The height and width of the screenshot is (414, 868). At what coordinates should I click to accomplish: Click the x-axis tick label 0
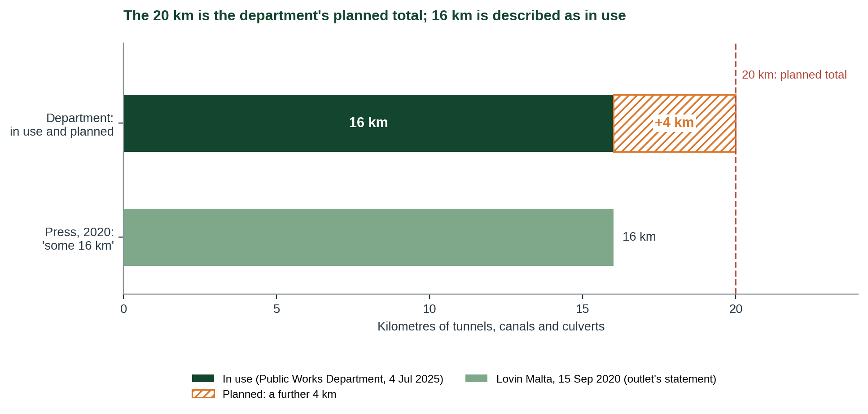click(x=123, y=309)
